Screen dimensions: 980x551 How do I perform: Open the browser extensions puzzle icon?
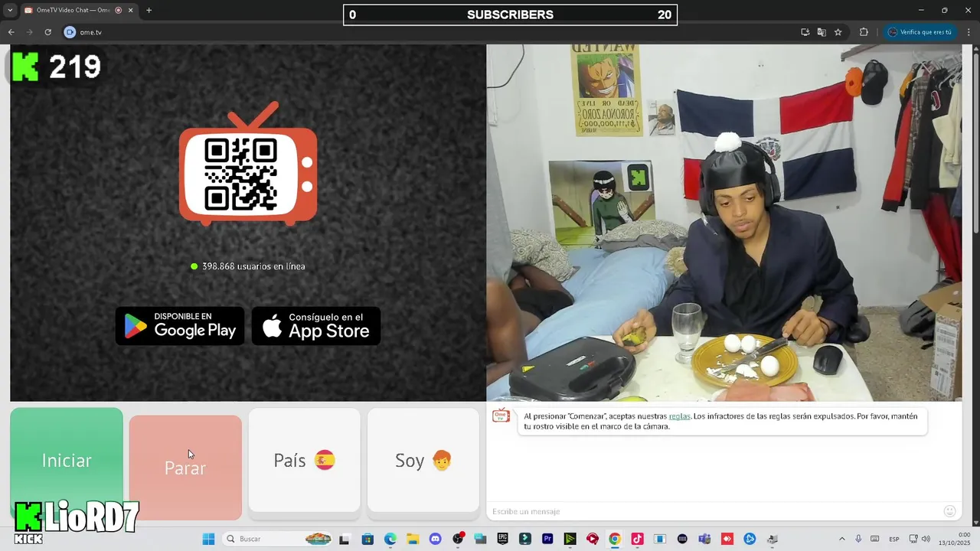(864, 32)
